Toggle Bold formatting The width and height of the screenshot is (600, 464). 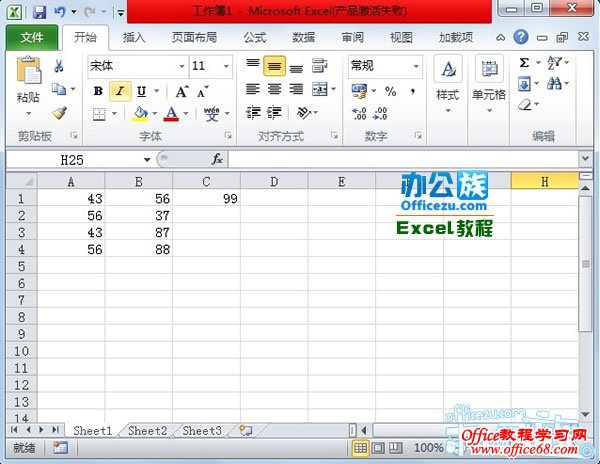coord(98,91)
